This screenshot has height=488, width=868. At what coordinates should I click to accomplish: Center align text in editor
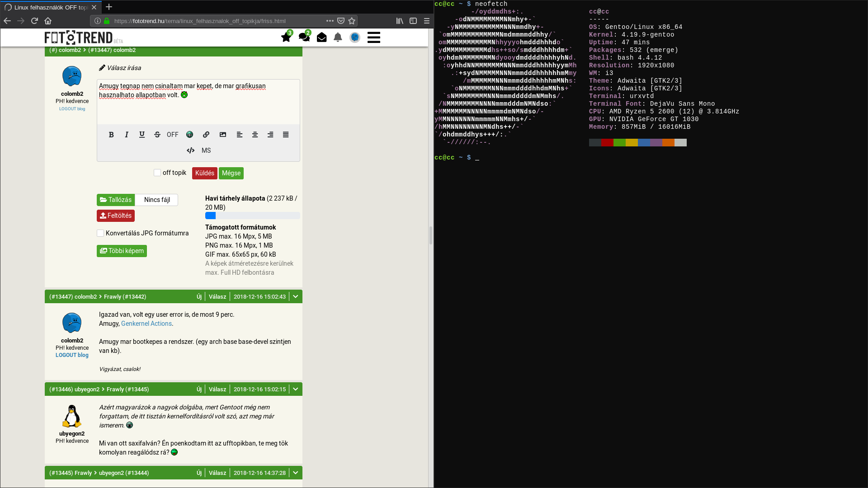click(x=255, y=135)
